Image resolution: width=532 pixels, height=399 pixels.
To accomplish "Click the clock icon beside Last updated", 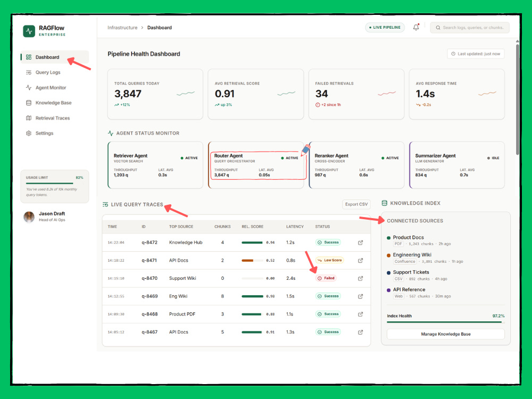I will pyautogui.click(x=453, y=54).
